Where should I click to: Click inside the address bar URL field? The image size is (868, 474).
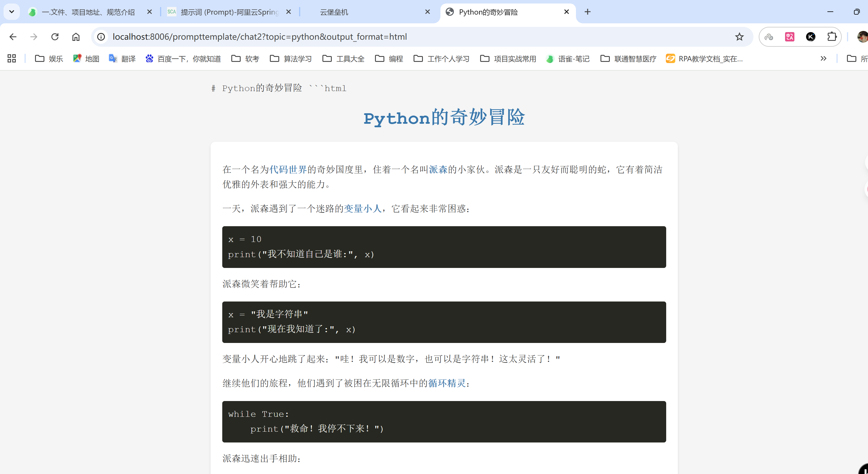[259, 37]
